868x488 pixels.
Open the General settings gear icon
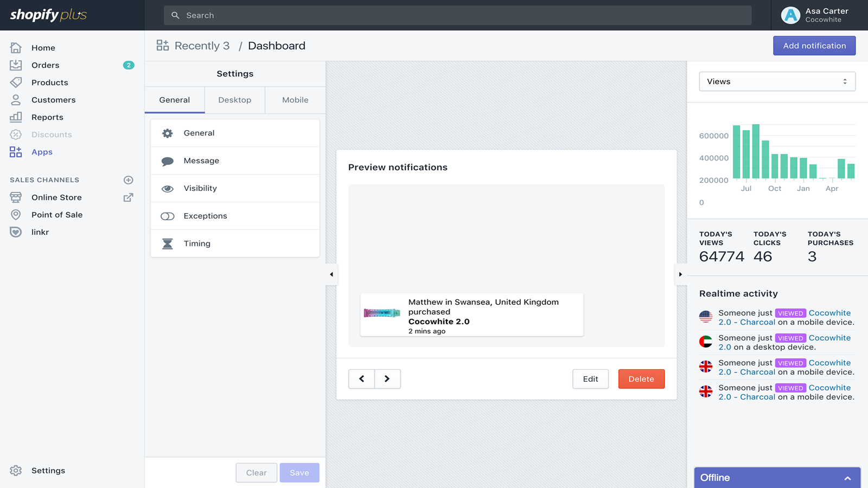click(167, 133)
